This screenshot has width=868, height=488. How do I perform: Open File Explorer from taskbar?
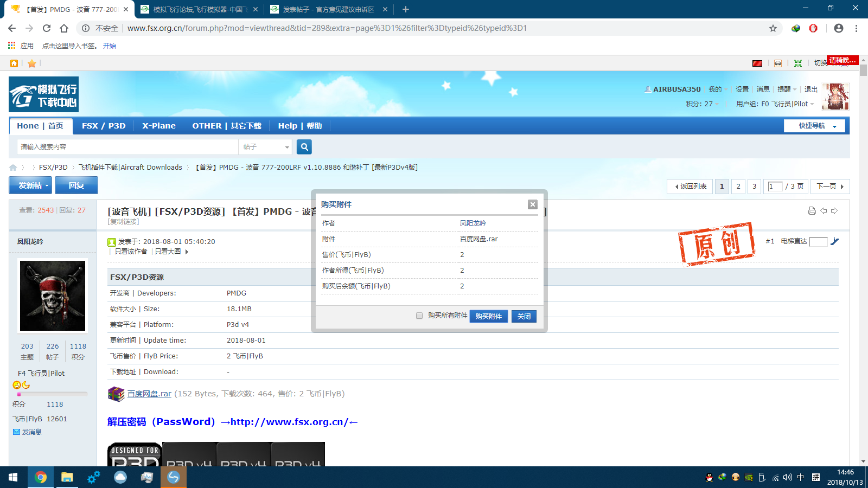(67, 477)
